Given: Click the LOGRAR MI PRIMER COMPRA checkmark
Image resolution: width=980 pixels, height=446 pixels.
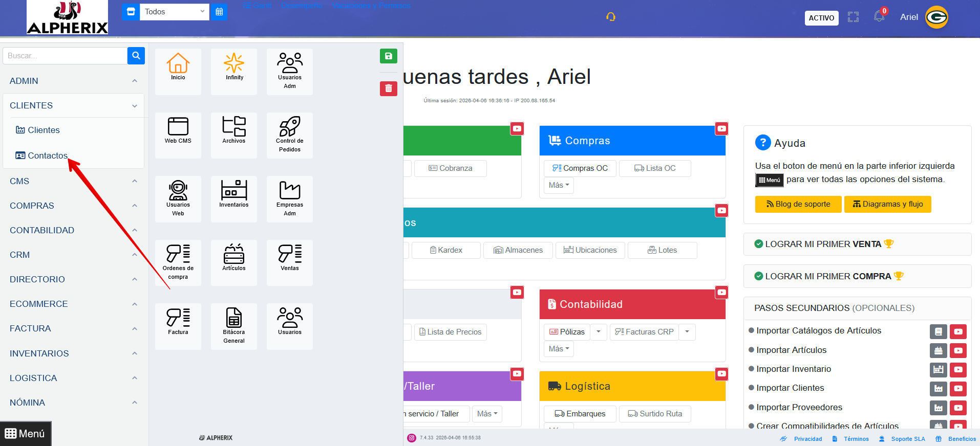Looking at the screenshot, I should click(759, 276).
